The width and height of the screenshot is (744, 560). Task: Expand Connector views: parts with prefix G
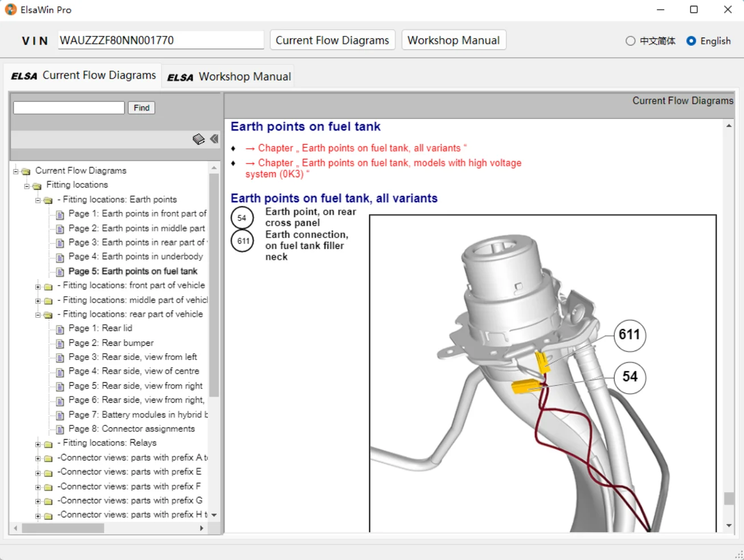[38, 502]
